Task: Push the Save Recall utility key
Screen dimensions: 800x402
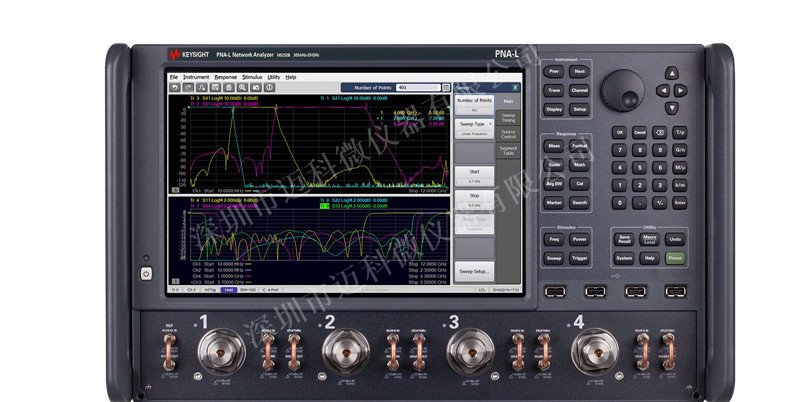Action: click(624, 239)
